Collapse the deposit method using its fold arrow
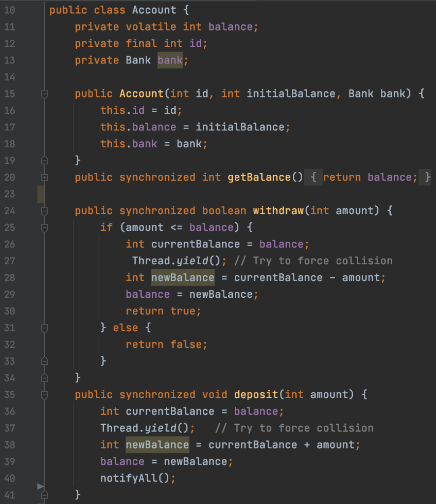The image size is (436, 504). tap(44, 394)
